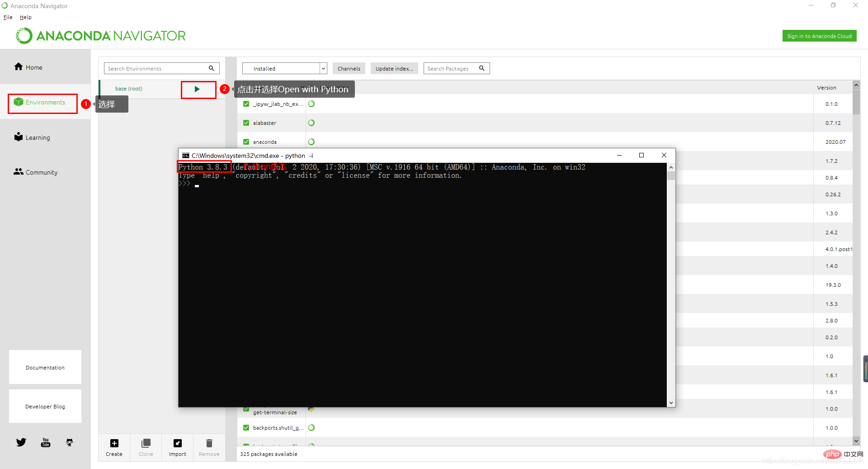Click the Import environment icon

(x=177, y=444)
